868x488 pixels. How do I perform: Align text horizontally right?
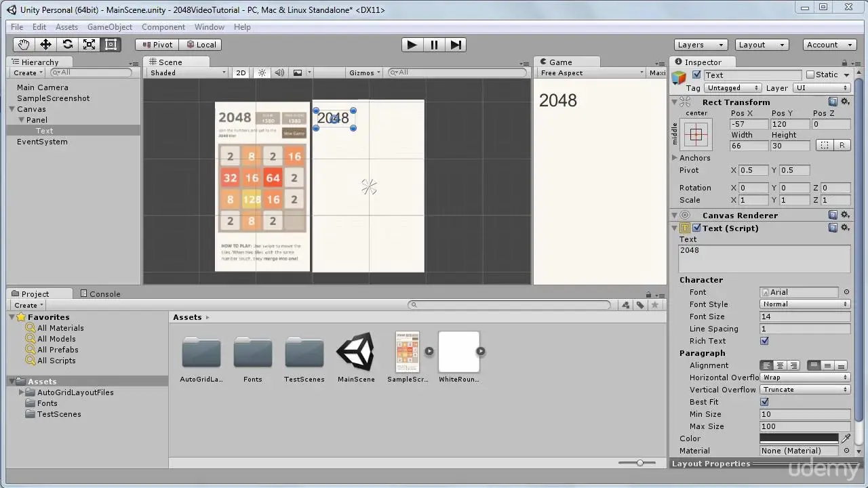click(x=794, y=365)
